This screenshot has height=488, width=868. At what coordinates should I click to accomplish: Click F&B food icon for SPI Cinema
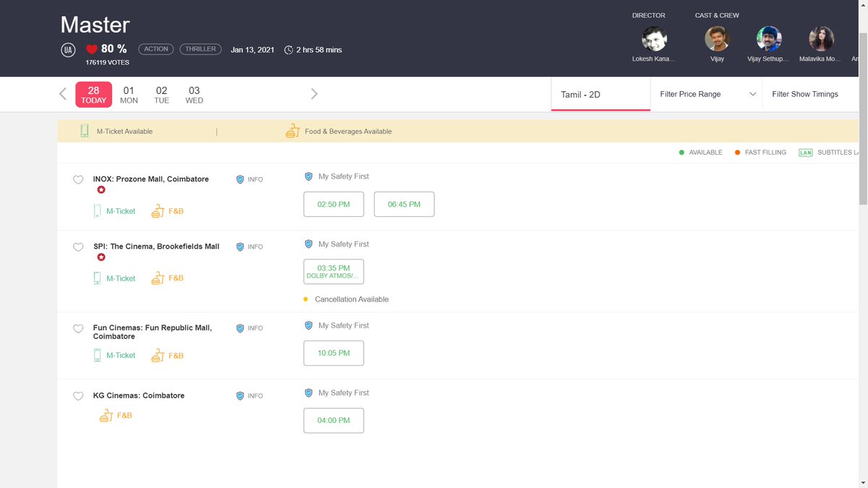(x=158, y=278)
